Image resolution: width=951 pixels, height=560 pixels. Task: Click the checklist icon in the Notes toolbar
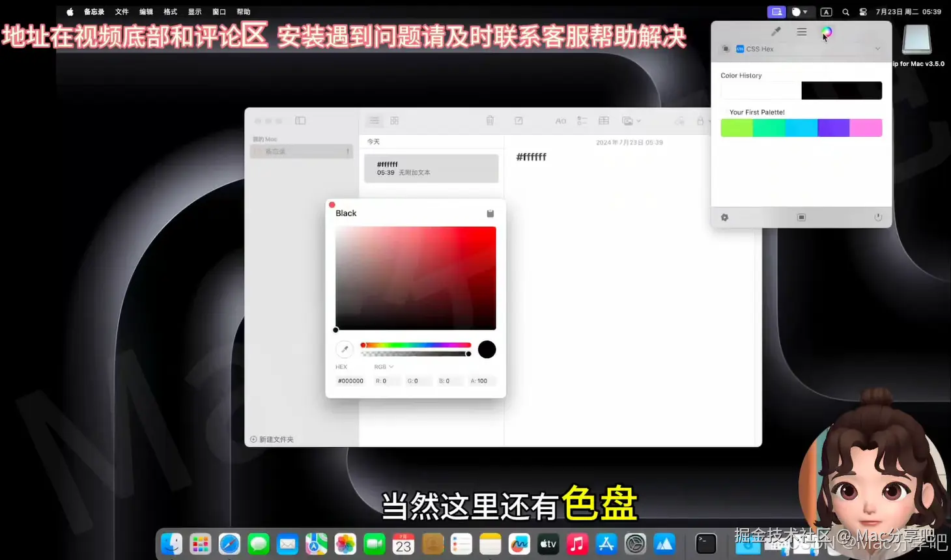pyautogui.click(x=582, y=120)
